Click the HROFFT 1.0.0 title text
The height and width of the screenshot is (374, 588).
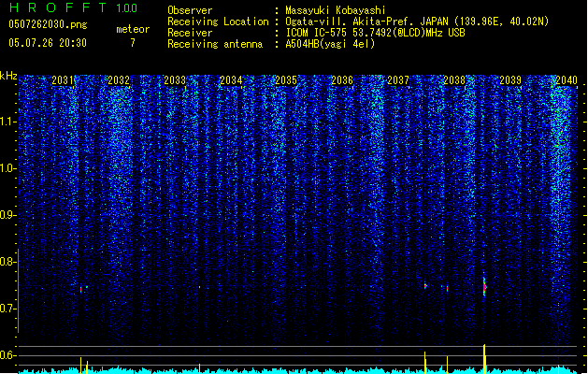73,7
